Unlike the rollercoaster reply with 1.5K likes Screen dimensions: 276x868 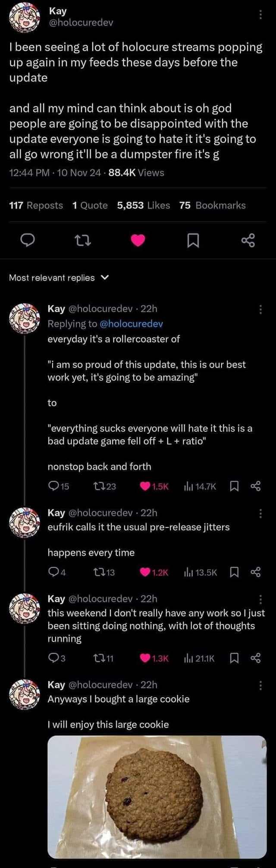145,487
